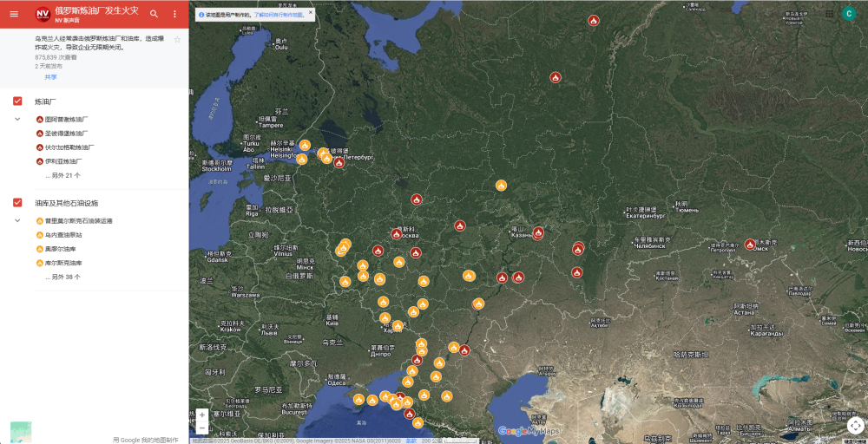Open the account avatar labeled C
868x444 pixels.
click(x=849, y=14)
